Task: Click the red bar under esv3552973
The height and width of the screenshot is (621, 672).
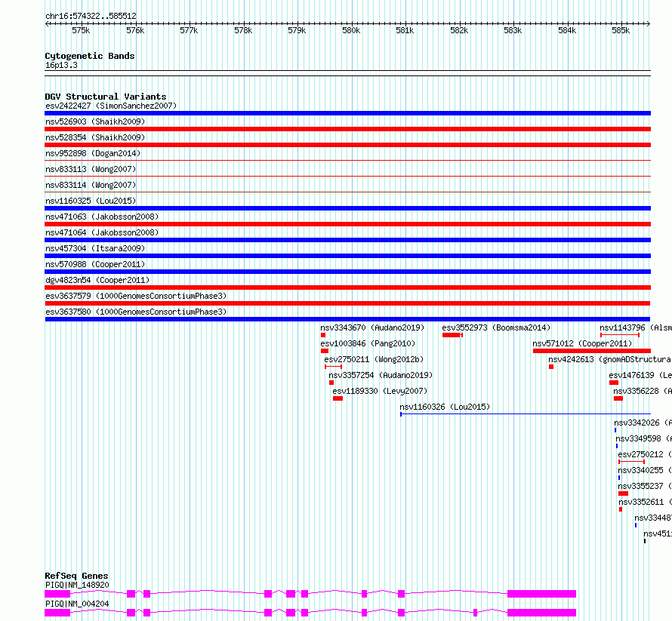Action: coord(452,335)
